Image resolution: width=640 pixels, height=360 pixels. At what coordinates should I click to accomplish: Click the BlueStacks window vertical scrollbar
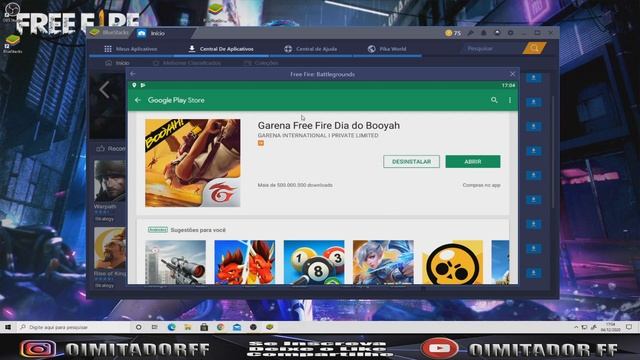(553, 151)
